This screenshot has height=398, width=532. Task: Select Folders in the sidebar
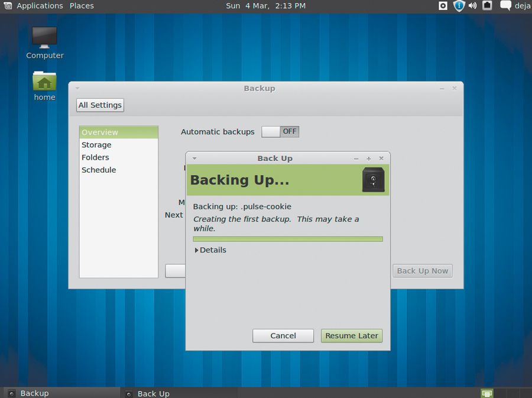(x=95, y=157)
